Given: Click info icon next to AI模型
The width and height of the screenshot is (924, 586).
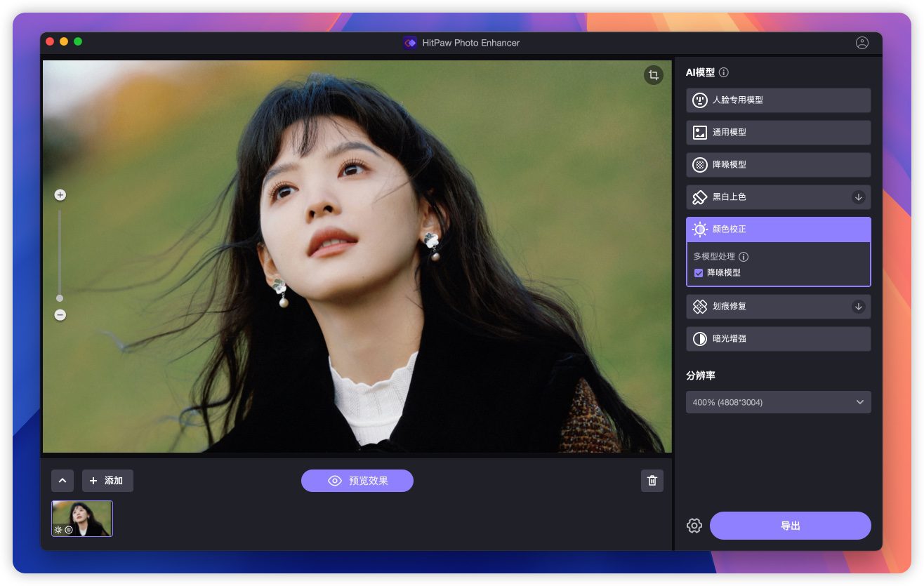Looking at the screenshot, I should pyautogui.click(x=724, y=72).
